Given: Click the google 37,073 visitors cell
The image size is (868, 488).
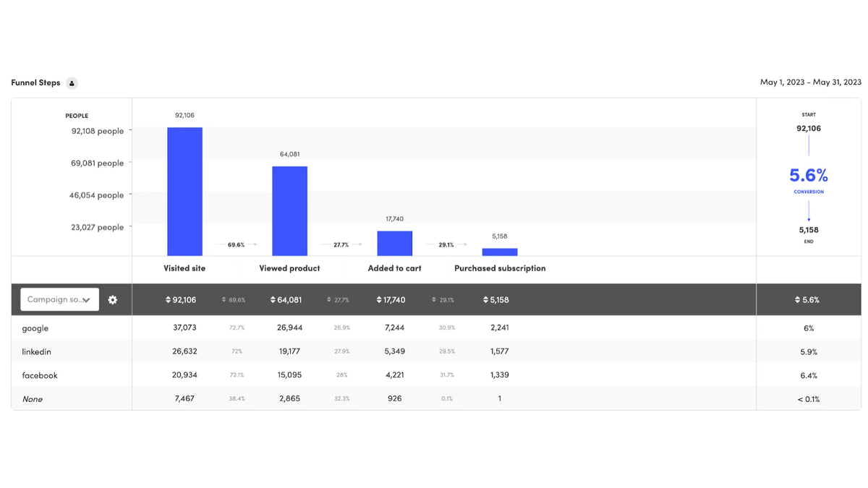Looking at the screenshot, I should (x=184, y=328).
